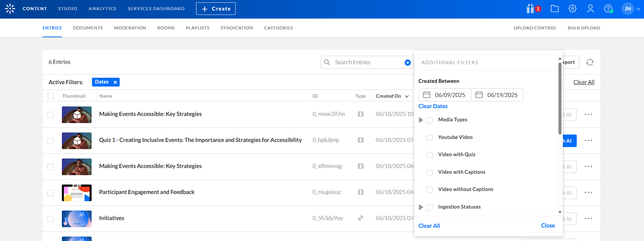Check the Participant Engagement and Feedback entry

point(50,193)
